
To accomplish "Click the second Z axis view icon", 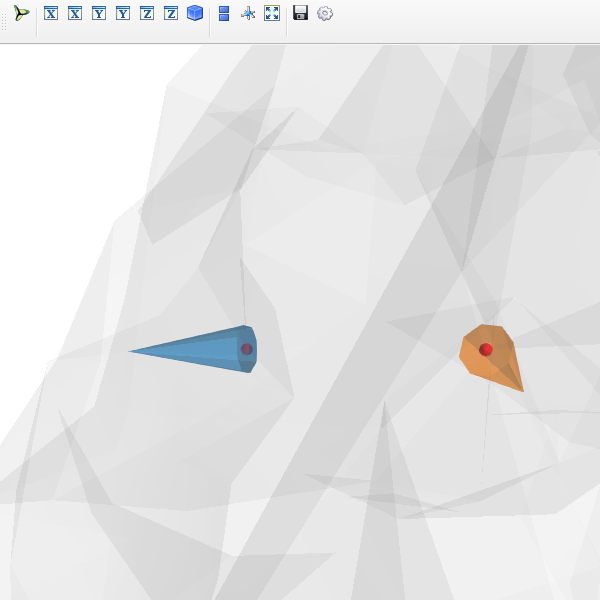I will (171, 13).
